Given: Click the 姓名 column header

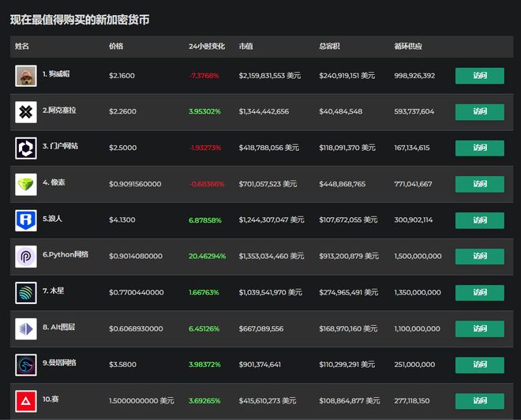Looking at the screenshot, I should click(22, 47).
